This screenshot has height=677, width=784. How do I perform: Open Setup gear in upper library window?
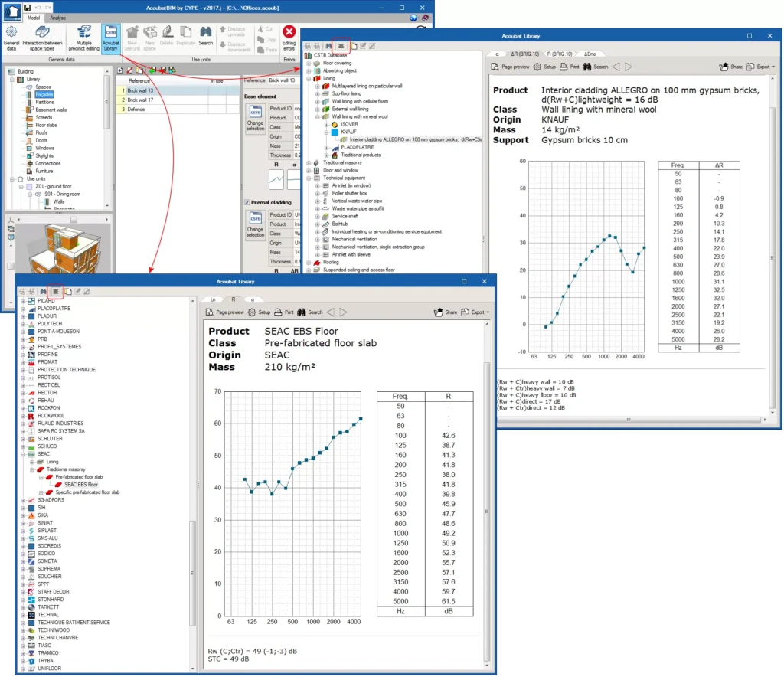tap(544, 67)
